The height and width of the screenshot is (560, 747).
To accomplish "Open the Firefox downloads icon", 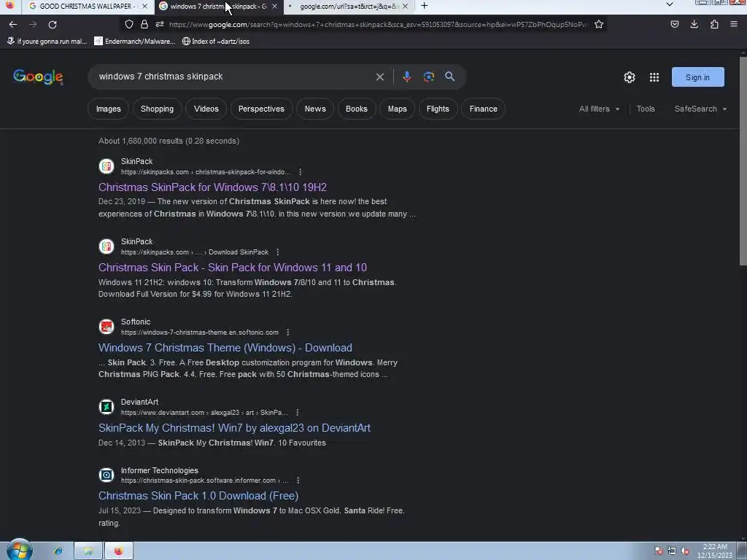I will tap(694, 24).
